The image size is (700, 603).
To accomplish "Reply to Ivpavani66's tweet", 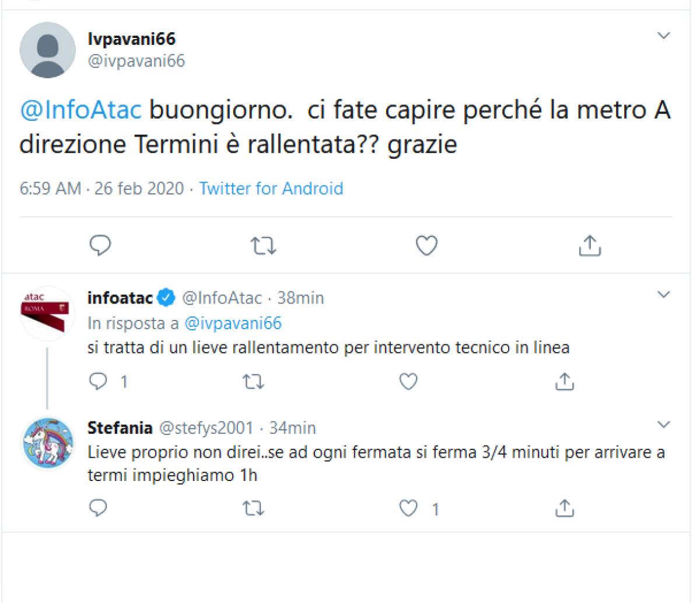I will [x=100, y=245].
